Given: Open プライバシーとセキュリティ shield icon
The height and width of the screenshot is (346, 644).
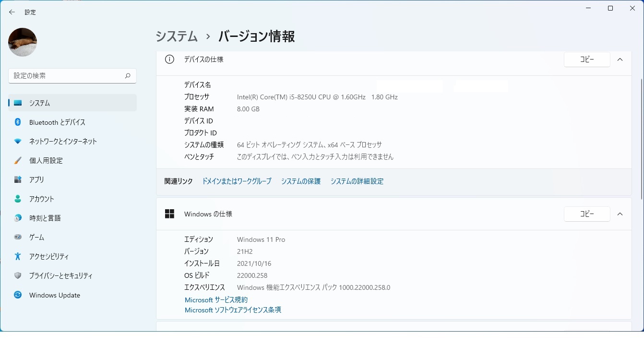Looking at the screenshot, I should click(x=18, y=276).
